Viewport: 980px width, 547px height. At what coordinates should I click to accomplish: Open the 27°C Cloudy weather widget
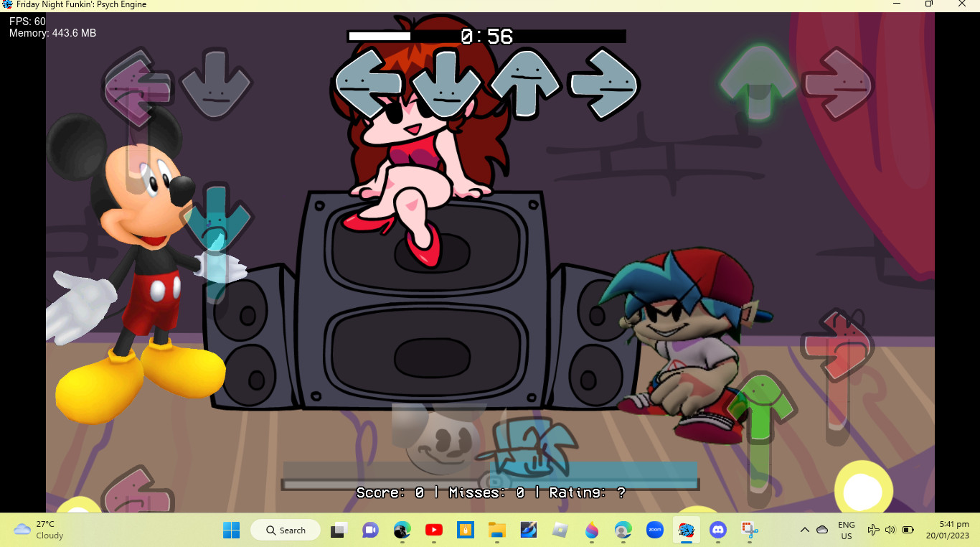(x=39, y=530)
